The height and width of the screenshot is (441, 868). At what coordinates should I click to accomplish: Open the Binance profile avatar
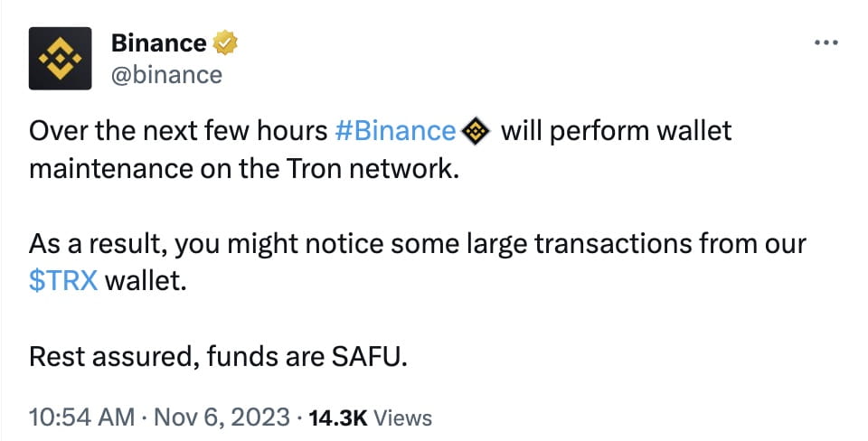tap(61, 58)
